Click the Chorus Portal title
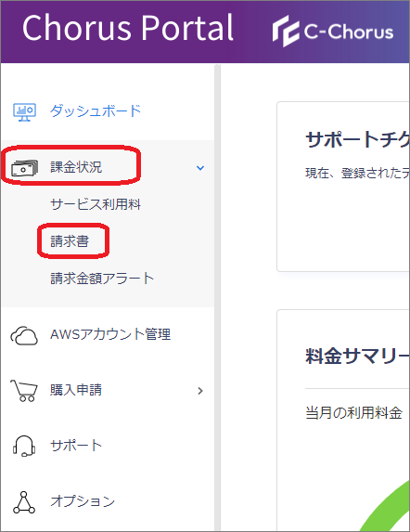 pos(128,28)
